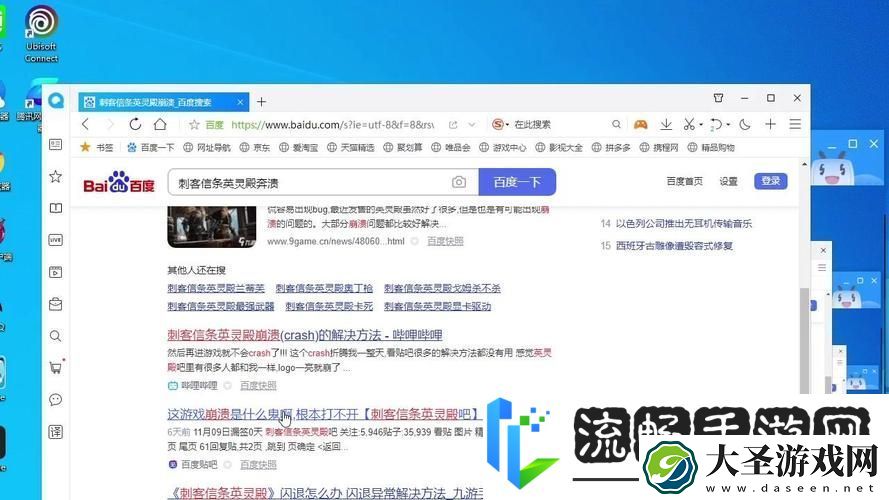The width and height of the screenshot is (889, 500).
Task: Open 百度快照 under the 9game result
Action: pos(445,241)
